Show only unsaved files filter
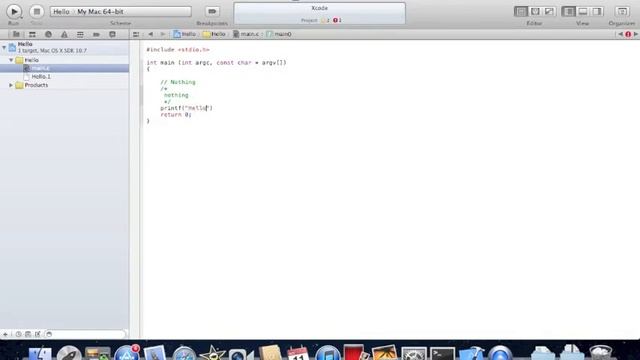The height and width of the screenshot is (360, 640). click(38, 334)
